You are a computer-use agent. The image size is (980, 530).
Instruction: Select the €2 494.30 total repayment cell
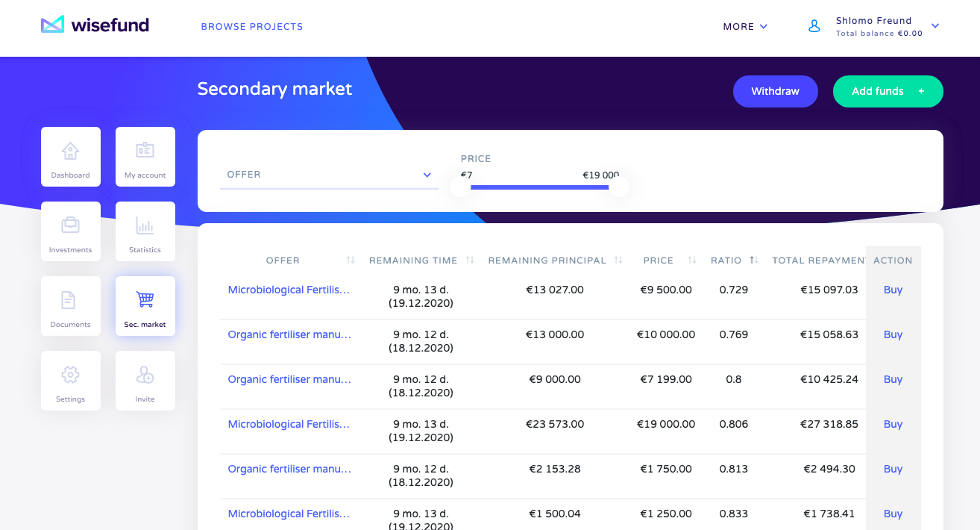[829, 469]
